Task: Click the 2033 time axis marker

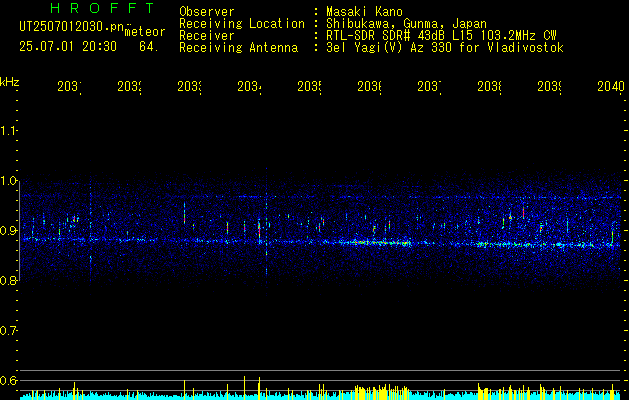Action: point(189,87)
